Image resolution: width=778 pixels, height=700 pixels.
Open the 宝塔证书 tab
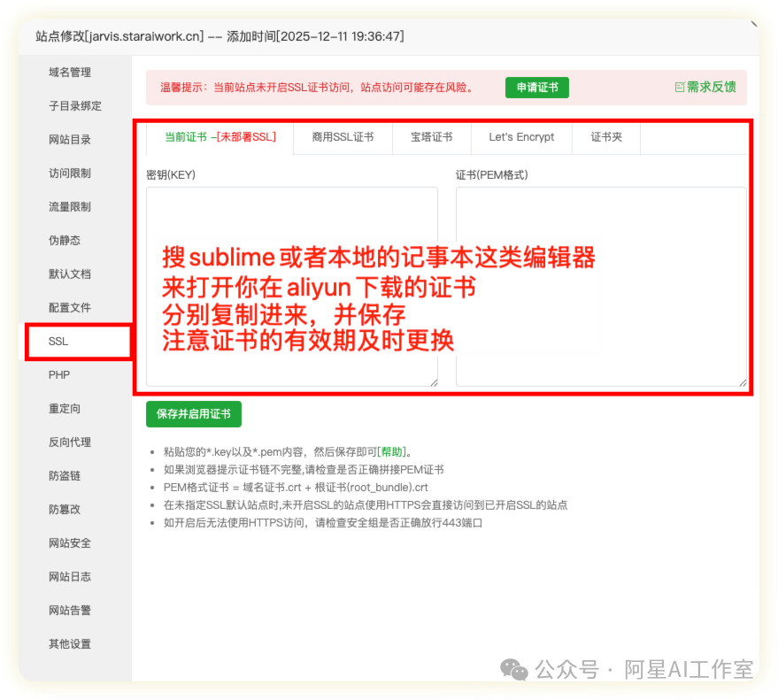(x=432, y=137)
